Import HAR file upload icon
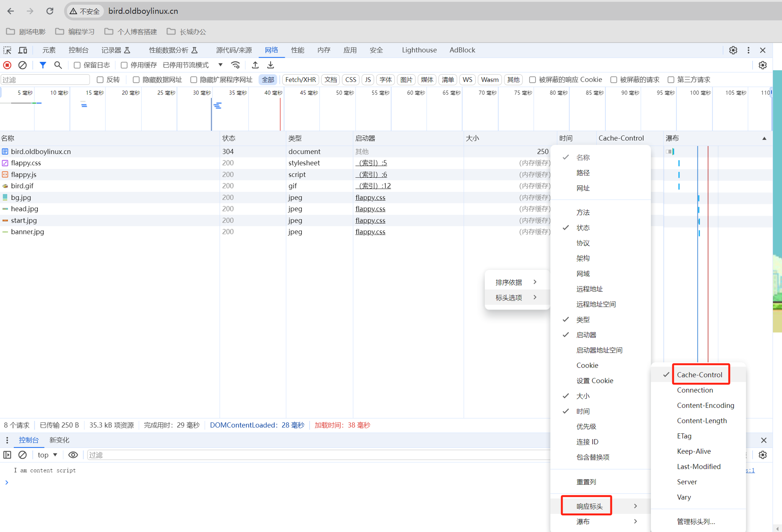Image resolution: width=782 pixels, height=532 pixels. point(255,65)
